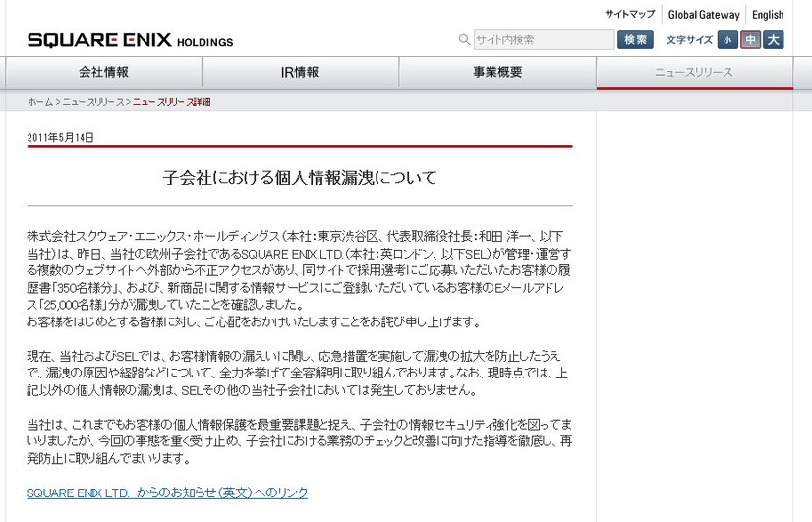Open the Square Enix Holdings logo homepage
This screenshot has height=522, width=812.
click(x=131, y=40)
